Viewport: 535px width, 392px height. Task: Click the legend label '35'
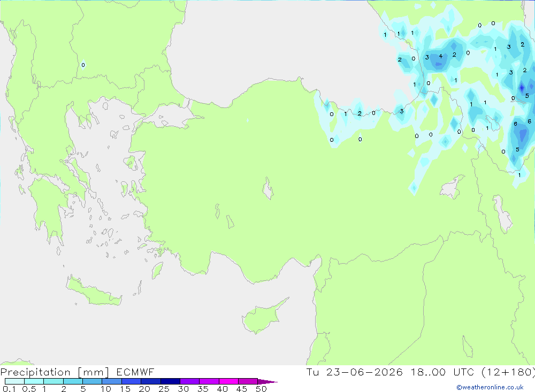coord(203,389)
